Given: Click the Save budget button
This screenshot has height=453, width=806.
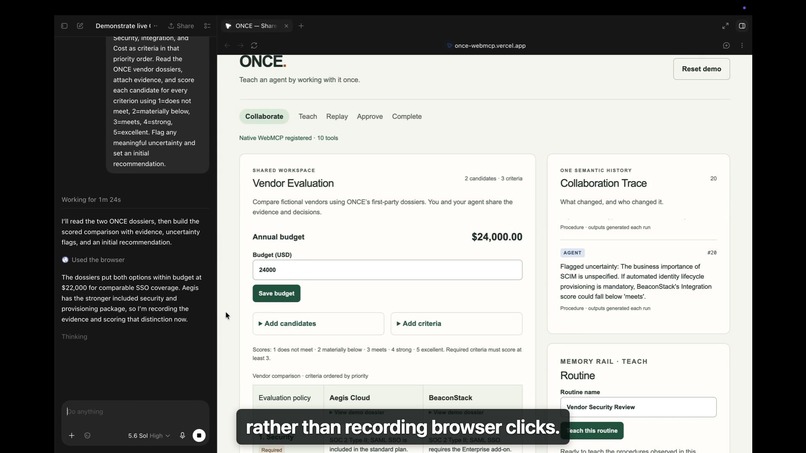Looking at the screenshot, I should (x=276, y=294).
